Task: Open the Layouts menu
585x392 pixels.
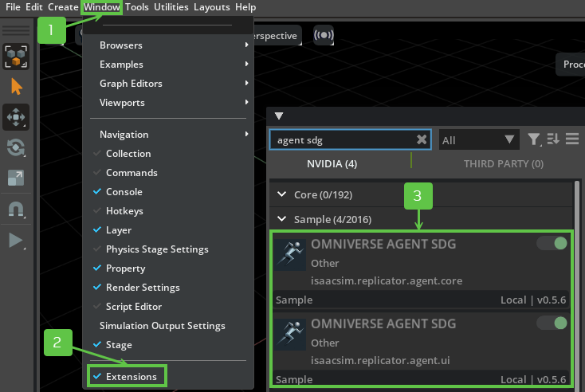Action: coord(212,7)
